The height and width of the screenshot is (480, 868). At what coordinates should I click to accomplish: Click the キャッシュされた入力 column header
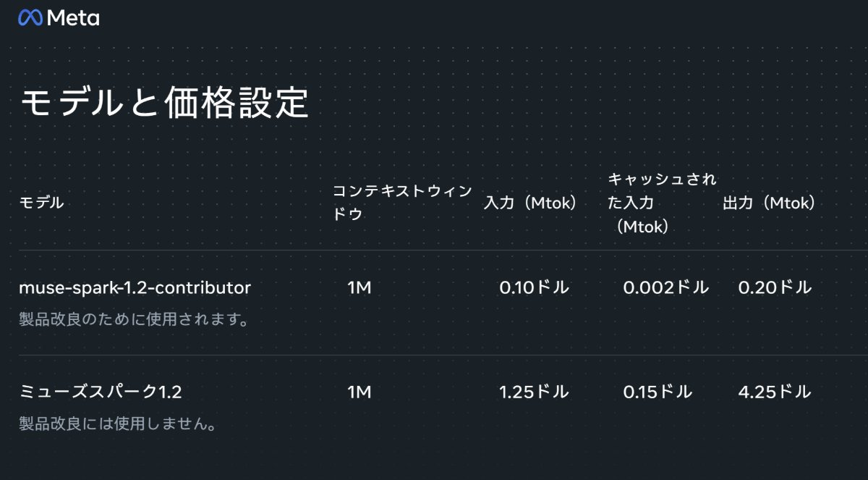(x=662, y=203)
